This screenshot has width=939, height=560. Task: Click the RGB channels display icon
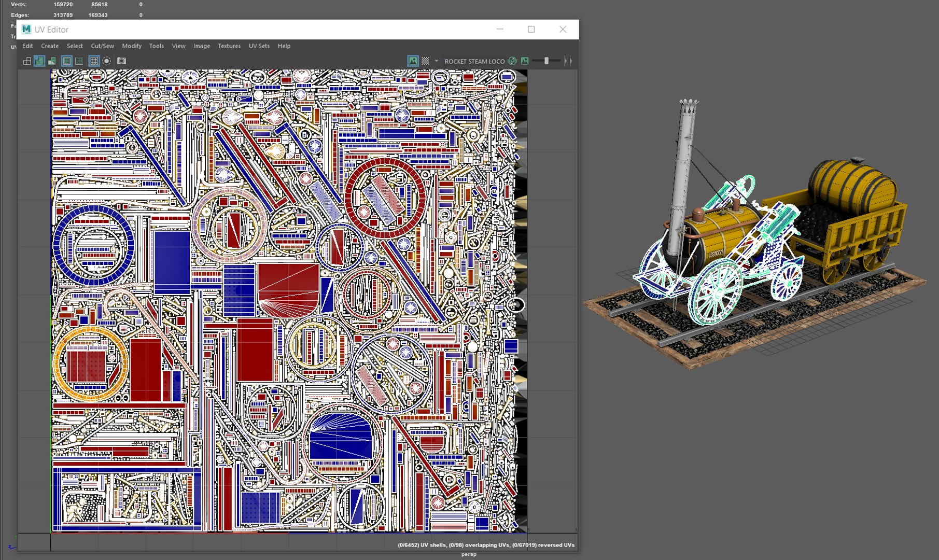[512, 61]
